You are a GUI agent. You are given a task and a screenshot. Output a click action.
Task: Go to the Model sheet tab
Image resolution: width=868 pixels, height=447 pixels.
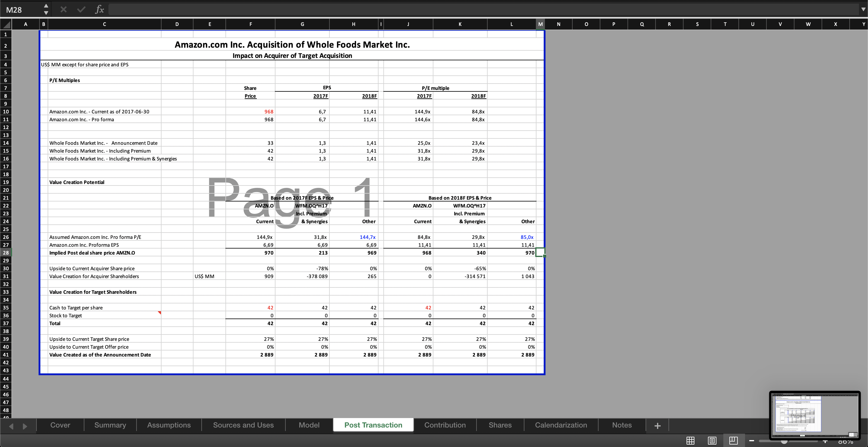pyautogui.click(x=309, y=425)
